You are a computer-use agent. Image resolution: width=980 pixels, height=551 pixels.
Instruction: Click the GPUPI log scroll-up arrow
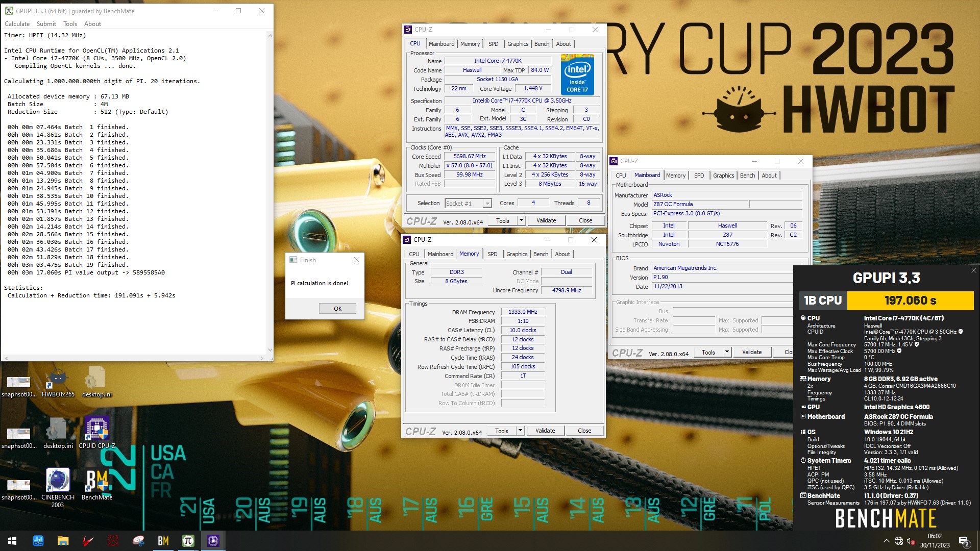click(270, 36)
